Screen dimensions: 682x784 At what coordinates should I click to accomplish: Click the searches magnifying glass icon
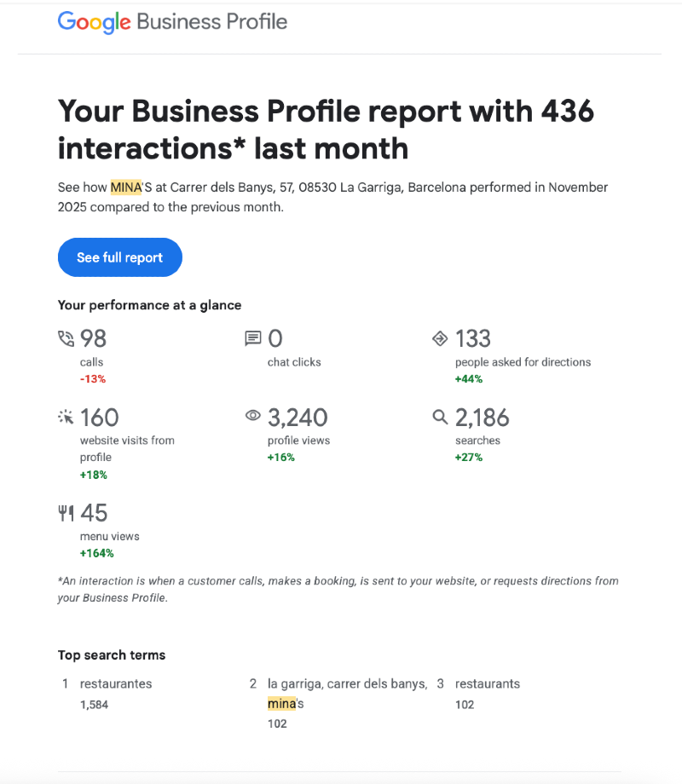coord(440,418)
